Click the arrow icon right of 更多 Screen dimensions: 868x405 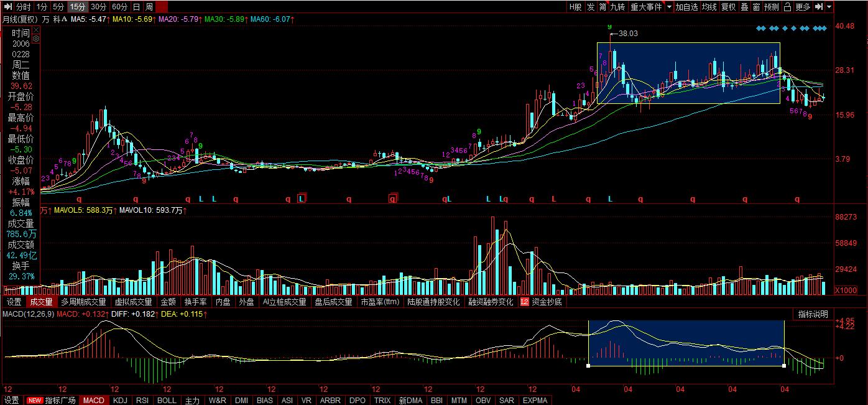point(820,7)
